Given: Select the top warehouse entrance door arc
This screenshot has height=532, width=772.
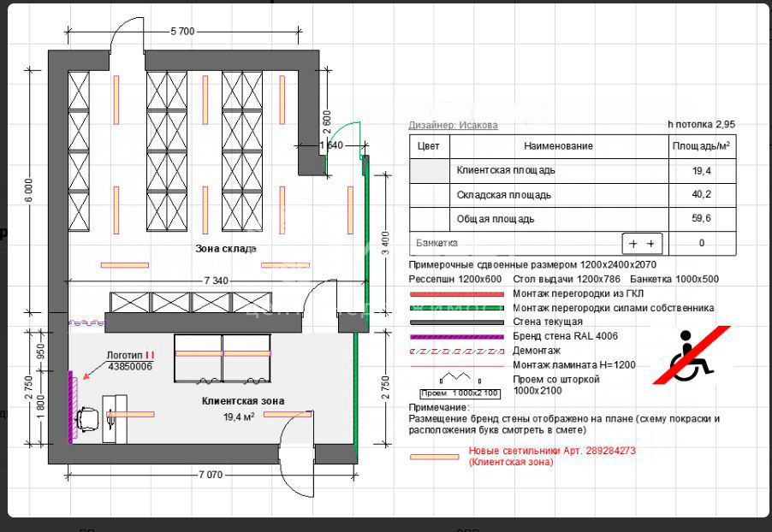Looking at the screenshot, I should point(127,34).
